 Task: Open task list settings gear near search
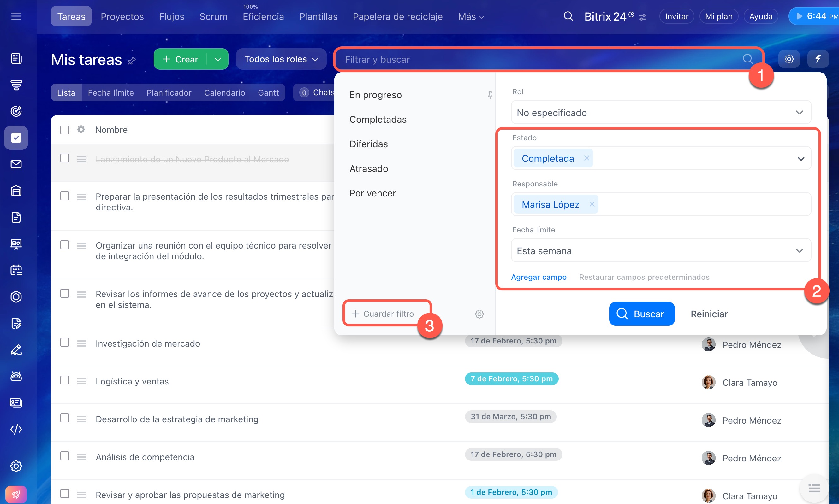coord(789,59)
